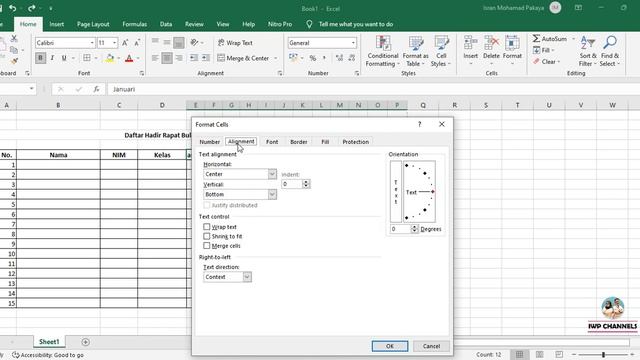Switch to Page Layout view in status bar

click(539, 354)
